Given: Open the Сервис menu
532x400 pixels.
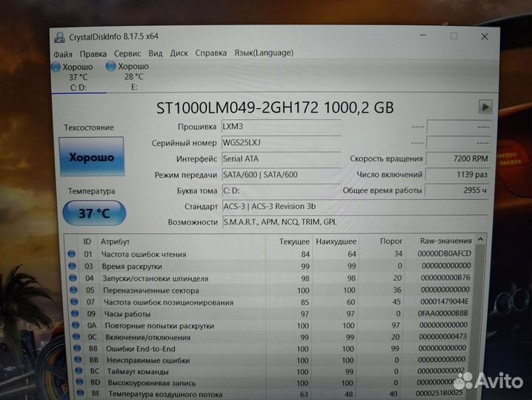Looking at the screenshot, I should click(127, 53).
